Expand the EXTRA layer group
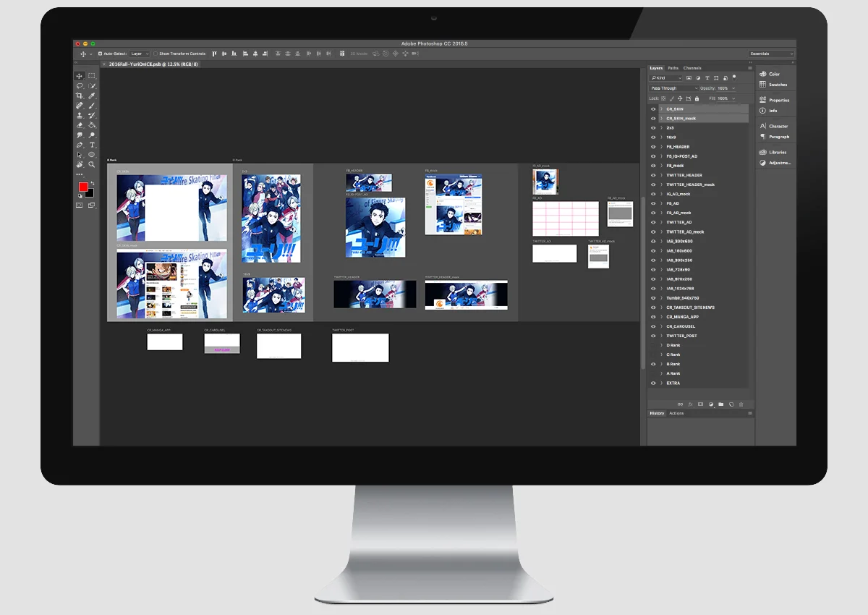Image resolution: width=868 pixels, height=615 pixels. click(x=662, y=383)
